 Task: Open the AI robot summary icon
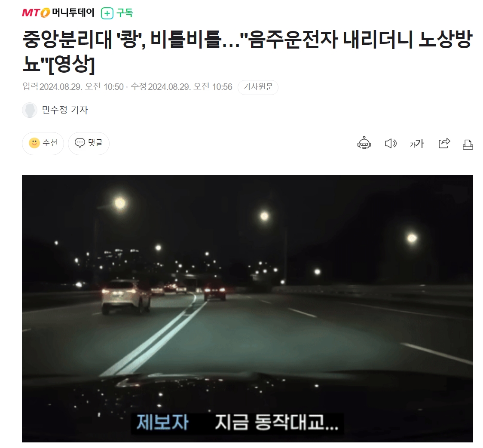pos(364,143)
